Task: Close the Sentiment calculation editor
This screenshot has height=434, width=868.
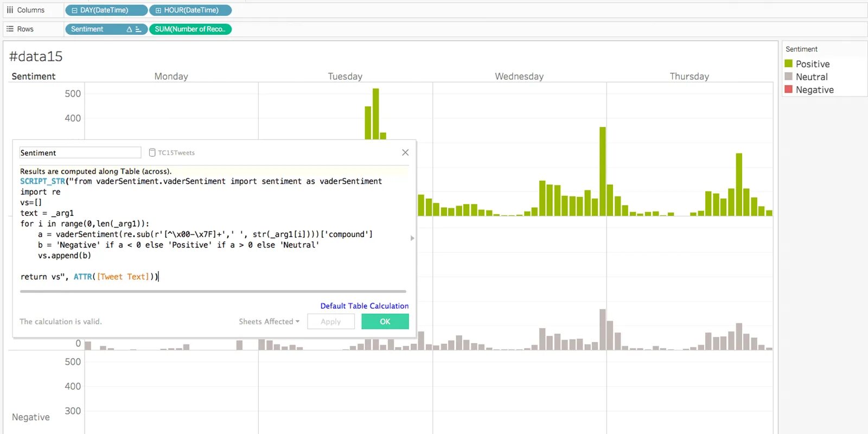Action: [x=405, y=152]
